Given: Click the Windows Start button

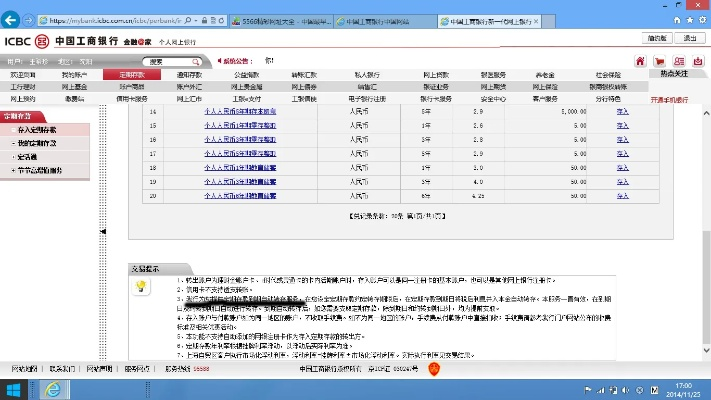Looking at the screenshot, I should (15, 388).
